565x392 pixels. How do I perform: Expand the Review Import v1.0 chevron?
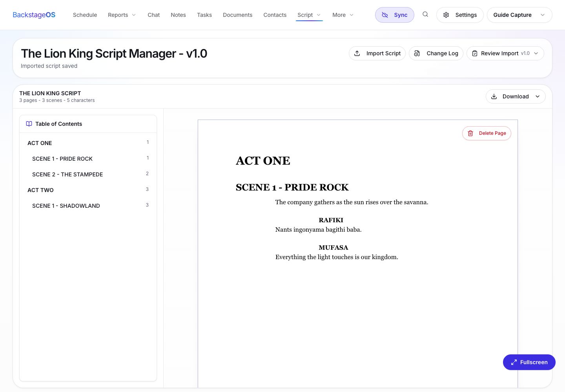(x=536, y=53)
